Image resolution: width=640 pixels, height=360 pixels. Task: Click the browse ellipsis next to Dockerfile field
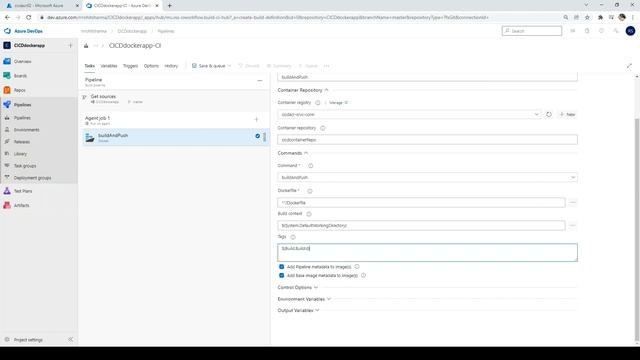click(573, 202)
